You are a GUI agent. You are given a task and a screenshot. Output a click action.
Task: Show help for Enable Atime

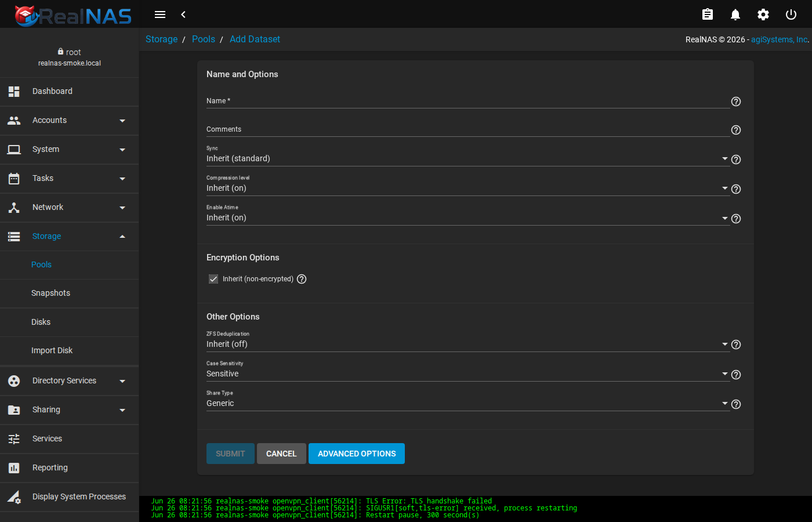pos(736,219)
